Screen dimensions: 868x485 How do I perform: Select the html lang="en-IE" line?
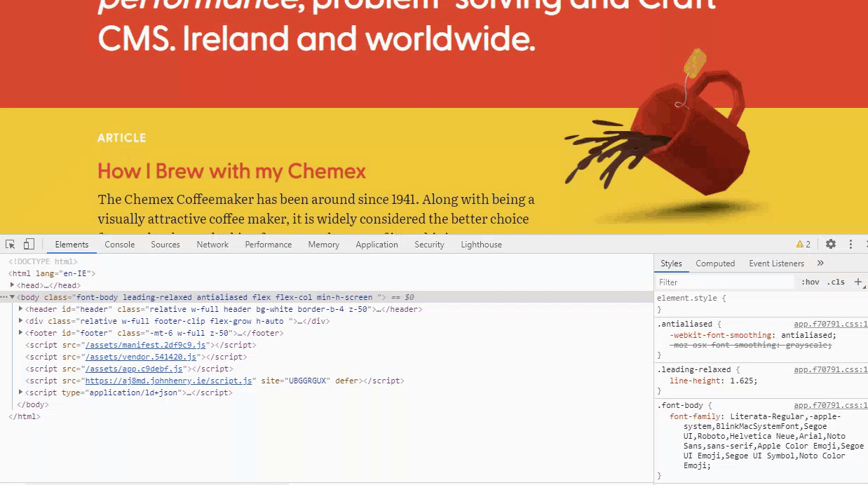52,273
